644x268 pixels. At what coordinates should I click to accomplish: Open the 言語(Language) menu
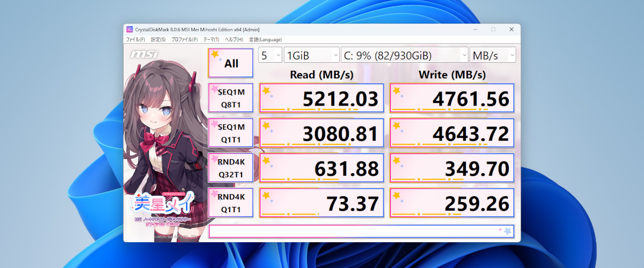click(266, 39)
